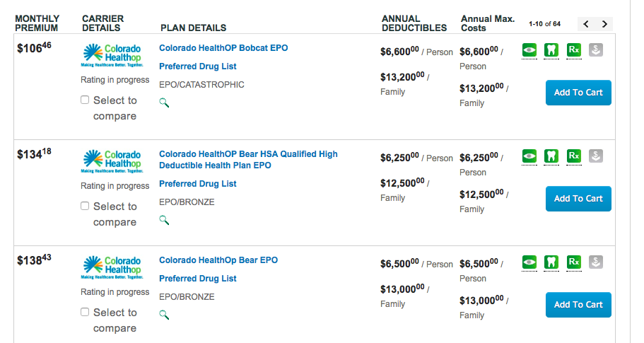
Task: Open Colorado HealthOP Bobcat EPO plan link
Action: pos(223,48)
